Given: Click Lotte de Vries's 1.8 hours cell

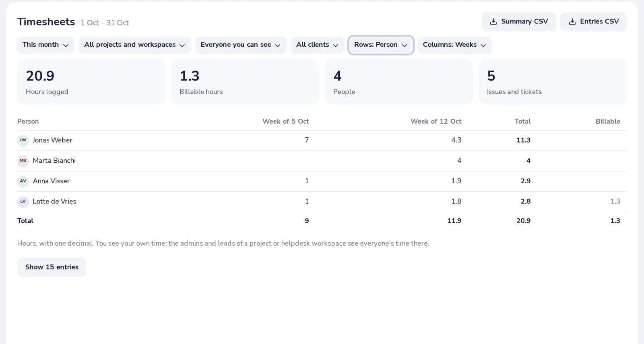Looking at the screenshot, I should [x=456, y=201].
